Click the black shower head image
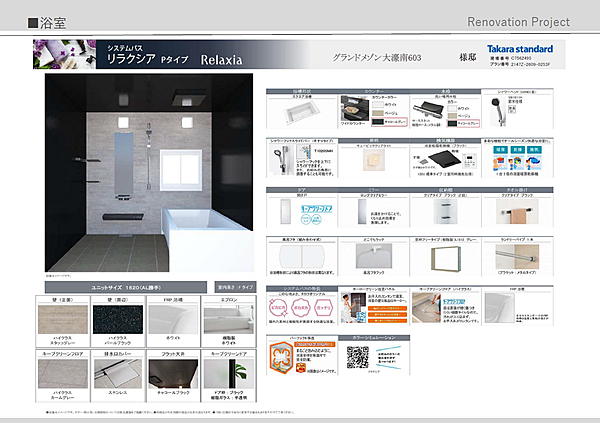The height and width of the screenshot is (423, 600). (x=498, y=111)
